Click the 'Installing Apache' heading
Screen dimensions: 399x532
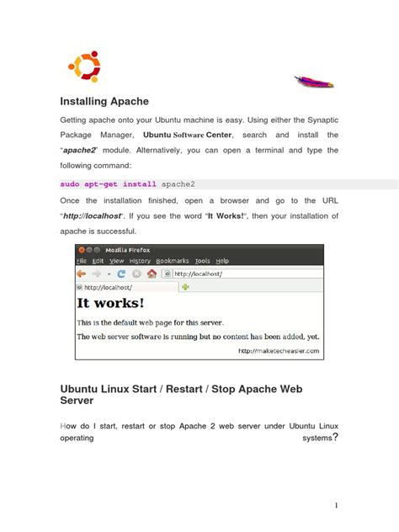(104, 101)
